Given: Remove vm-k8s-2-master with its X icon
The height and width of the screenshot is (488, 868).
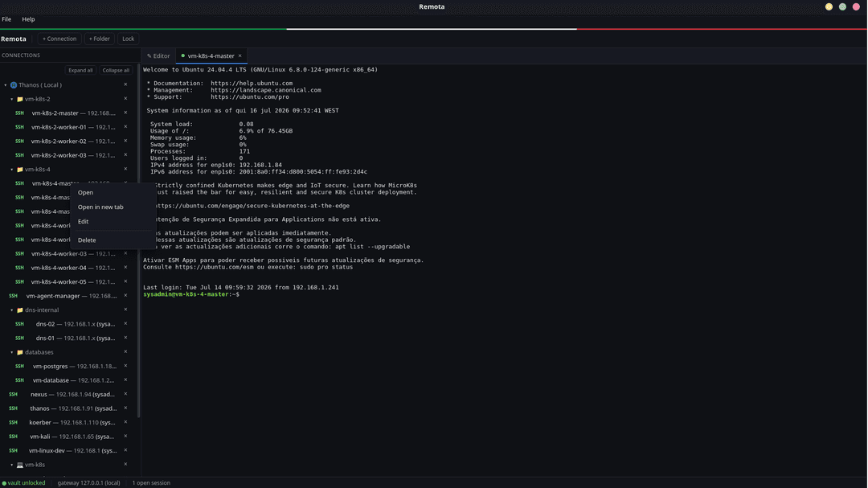Looking at the screenshot, I should [125, 113].
